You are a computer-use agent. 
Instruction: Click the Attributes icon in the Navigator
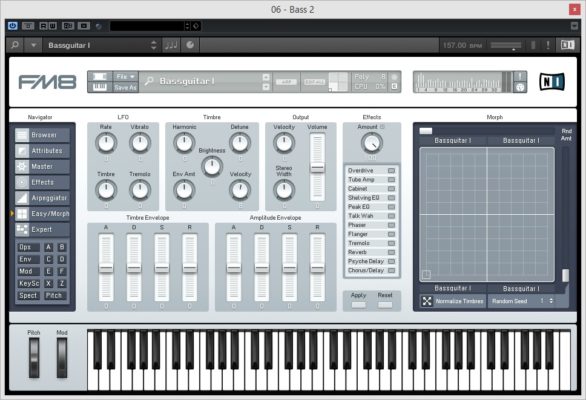(x=22, y=151)
